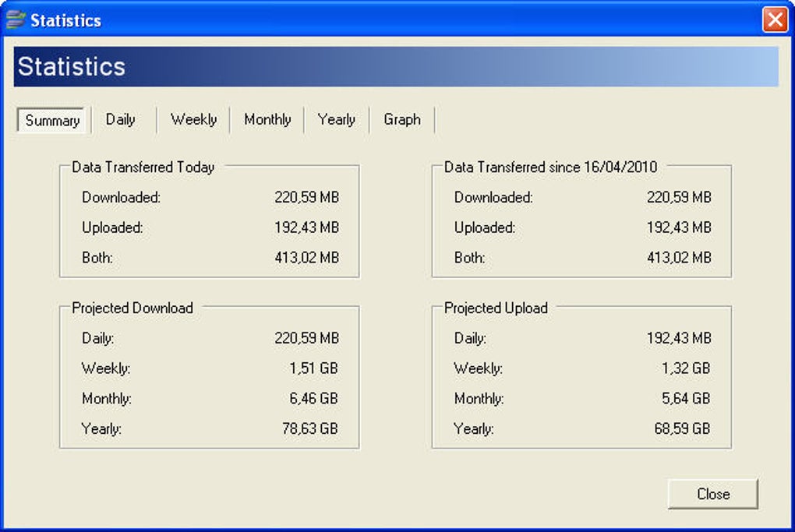
Task: Click the 'Projected Download' group title
Action: click(132, 308)
